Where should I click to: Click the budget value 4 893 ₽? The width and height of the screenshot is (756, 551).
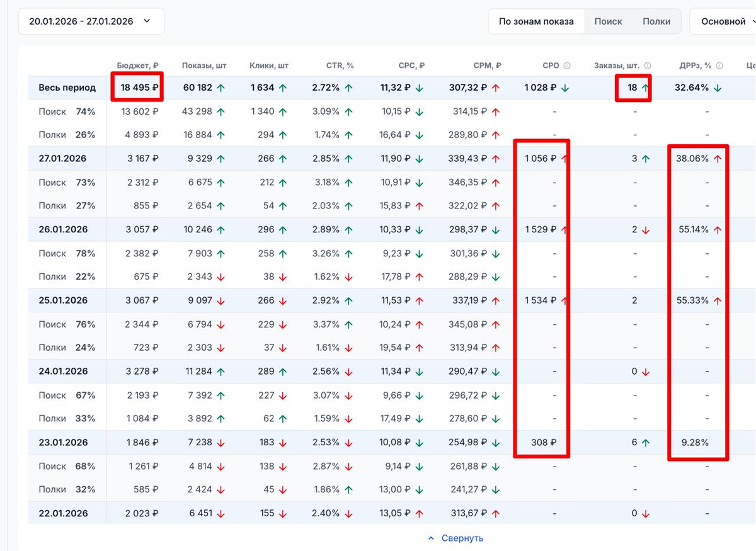click(142, 135)
